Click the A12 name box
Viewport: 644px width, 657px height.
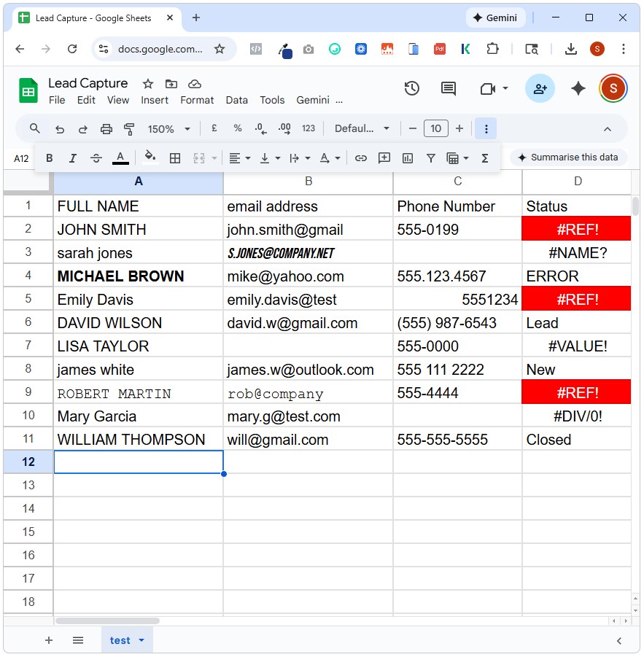click(x=21, y=158)
